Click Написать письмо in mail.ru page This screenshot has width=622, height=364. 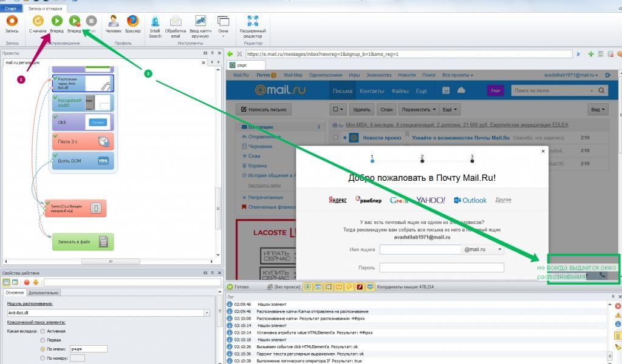pos(264,109)
